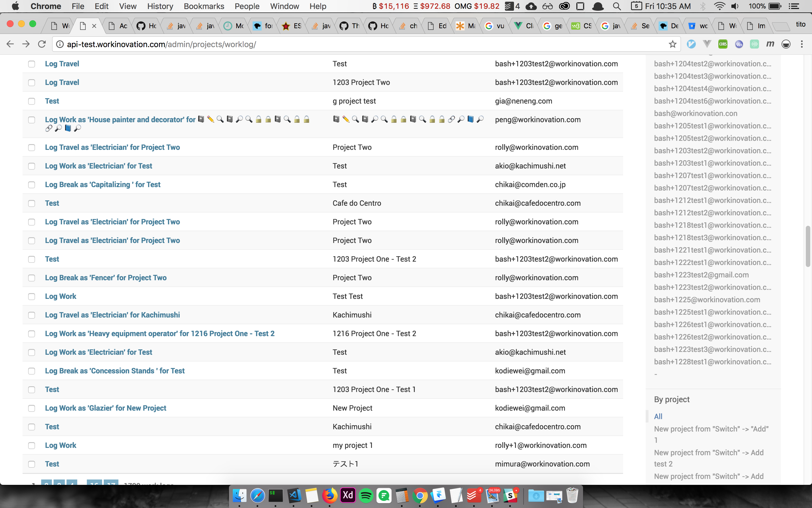Click the kodiewei@gmail.com cell in New Project row
812x508 pixels.
530,408
